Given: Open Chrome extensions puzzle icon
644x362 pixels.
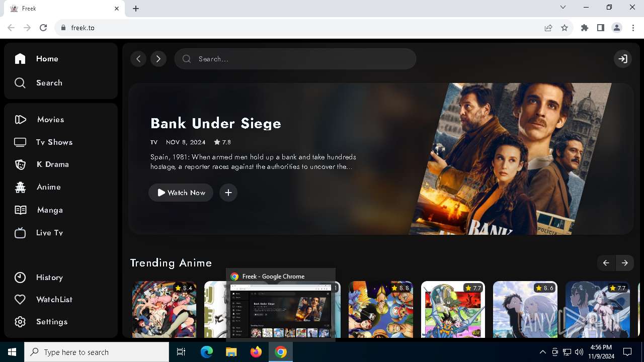Looking at the screenshot, I should (x=585, y=28).
